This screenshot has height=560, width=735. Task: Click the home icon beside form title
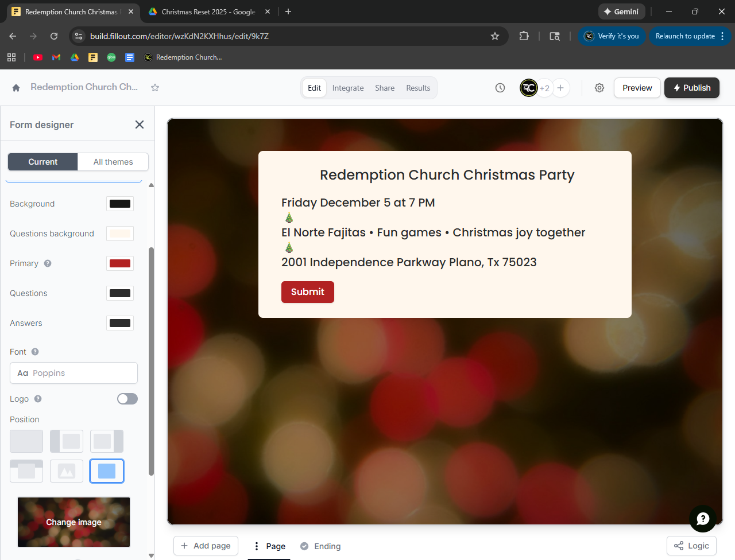tap(16, 88)
